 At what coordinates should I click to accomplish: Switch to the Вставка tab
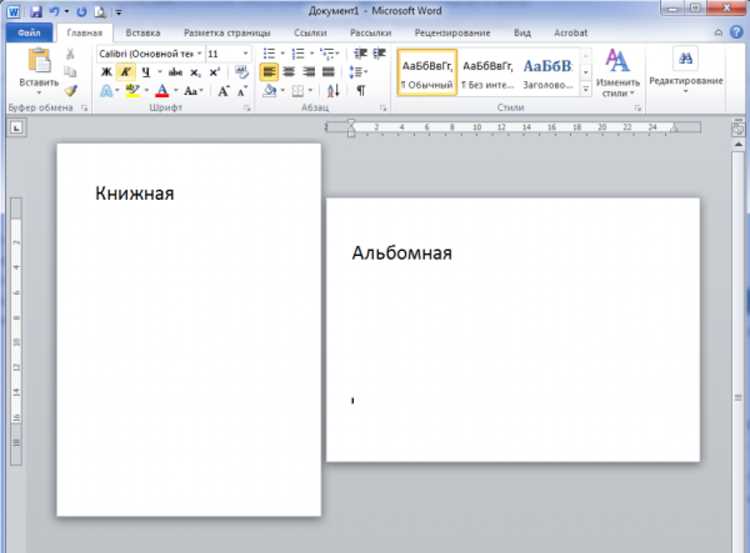click(x=143, y=33)
